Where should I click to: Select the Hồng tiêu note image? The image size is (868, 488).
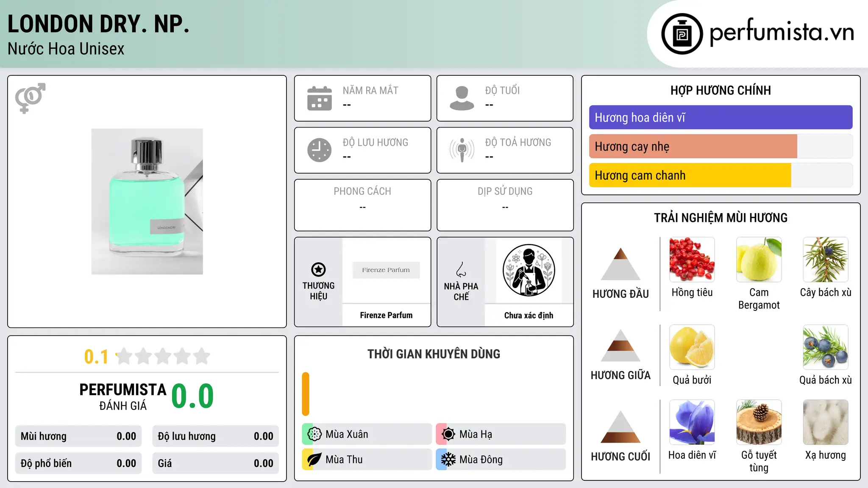tap(692, 260)
